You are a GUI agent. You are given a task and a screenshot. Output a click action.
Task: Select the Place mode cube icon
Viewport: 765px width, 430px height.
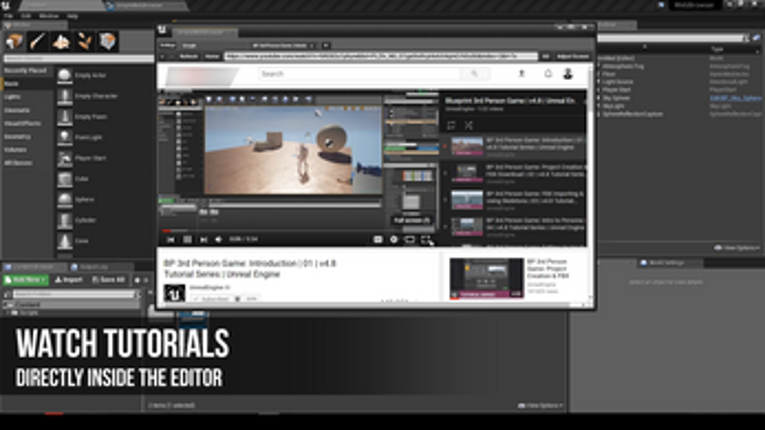(x=15, y=41)
